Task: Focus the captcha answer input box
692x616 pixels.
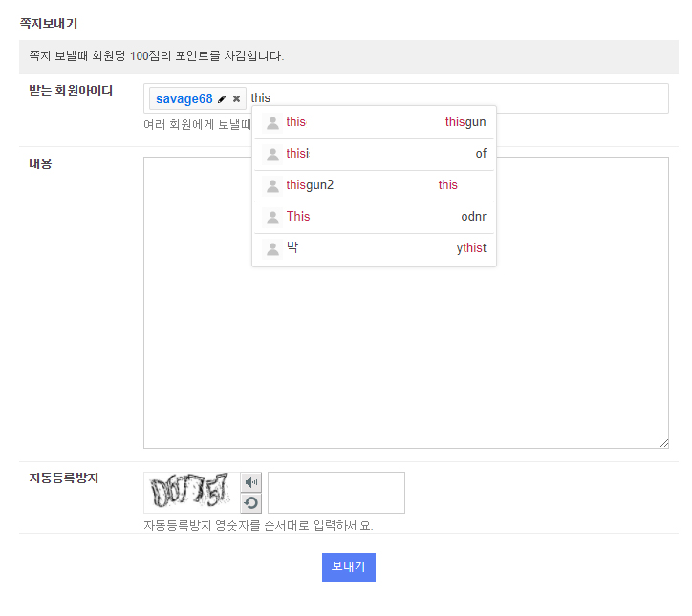Action: (x=336, y=493)
